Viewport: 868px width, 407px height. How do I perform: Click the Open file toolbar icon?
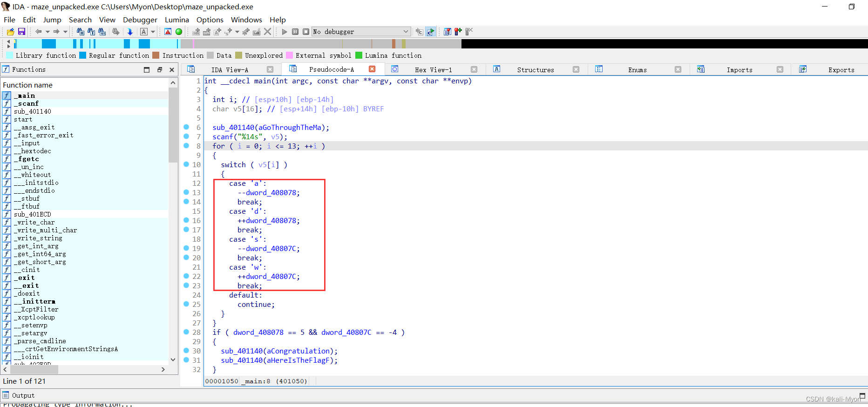pos(10,32)
